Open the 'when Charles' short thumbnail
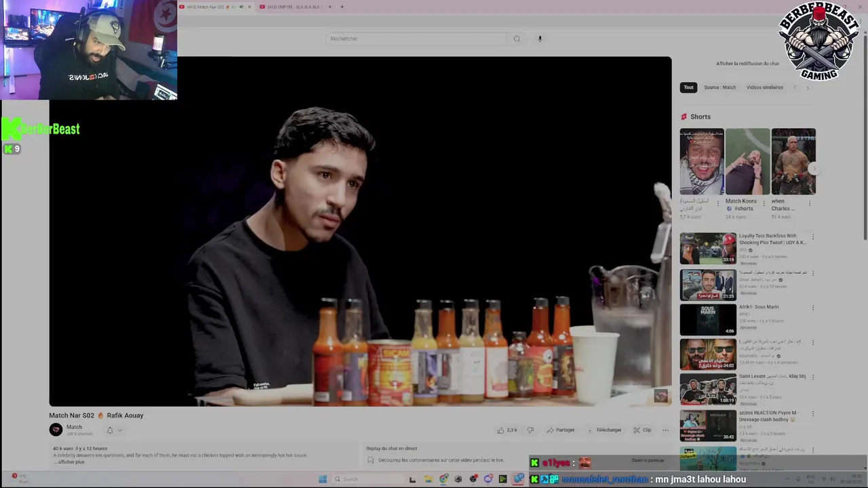The width and height of the screenshot is (868, 488). tap(793, 161)
